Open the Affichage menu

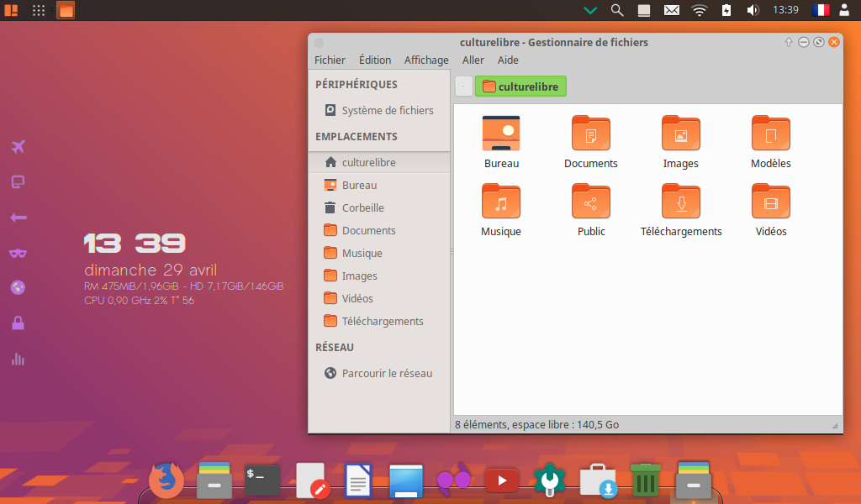(426, 60)
